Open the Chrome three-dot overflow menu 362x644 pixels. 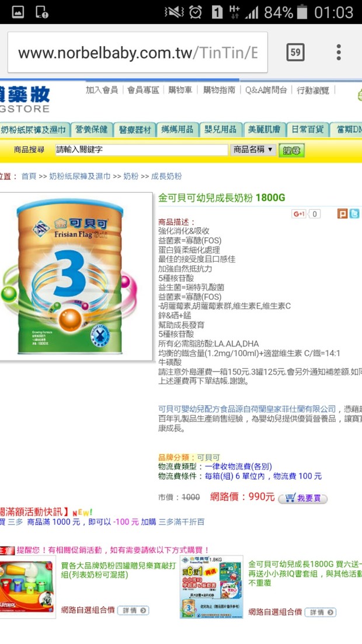click(339, 52)
